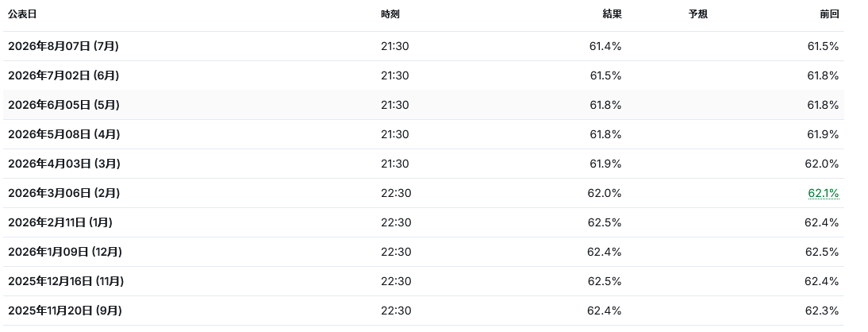Open the green revised 62.1% previous value
The width and height of the screenshot is (868, 332).
[823, 194]
